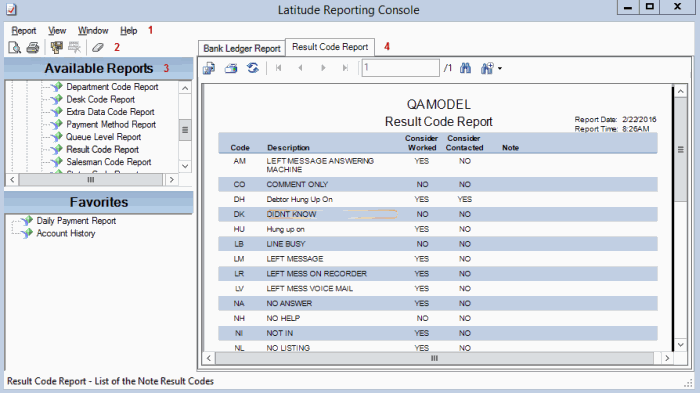
Task: Click the binoculars find text icon
Action: 465,68
